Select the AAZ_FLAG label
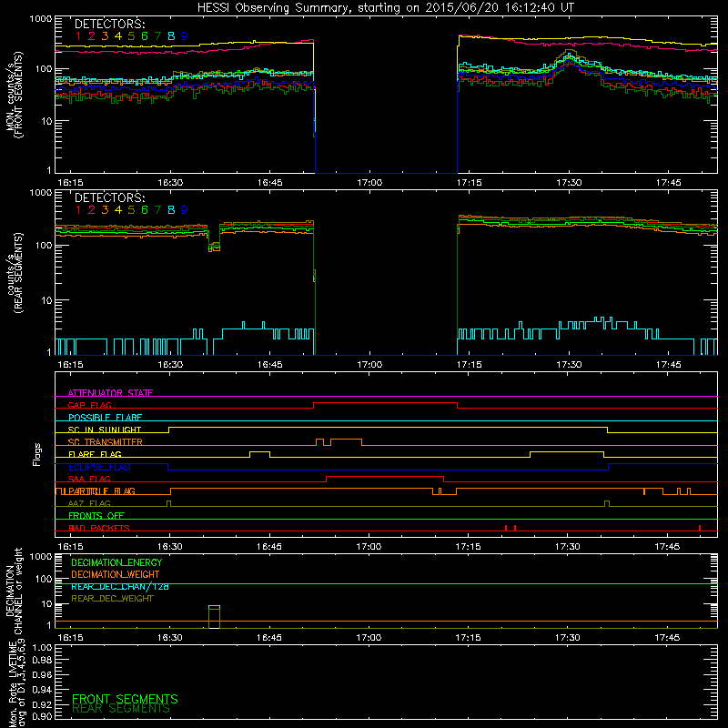This screenshot has height=728, width=728. (89, 503)
